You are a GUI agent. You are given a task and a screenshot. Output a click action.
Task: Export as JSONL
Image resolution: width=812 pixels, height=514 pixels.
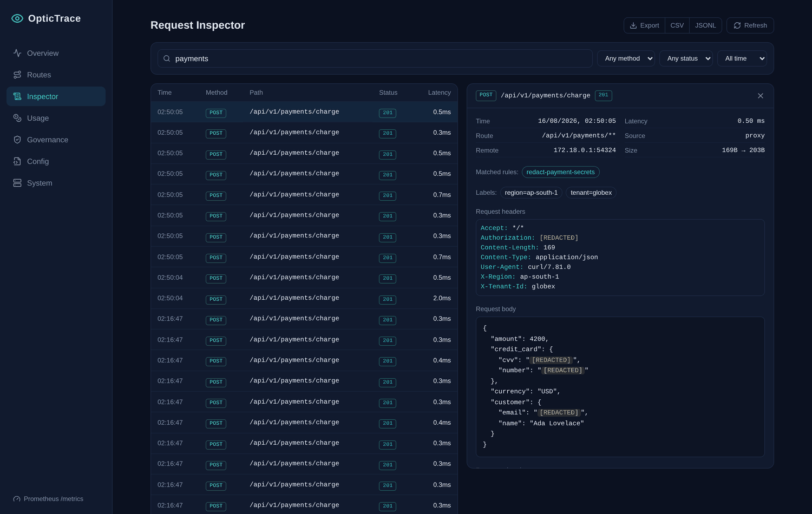click(x=705, y=25)
